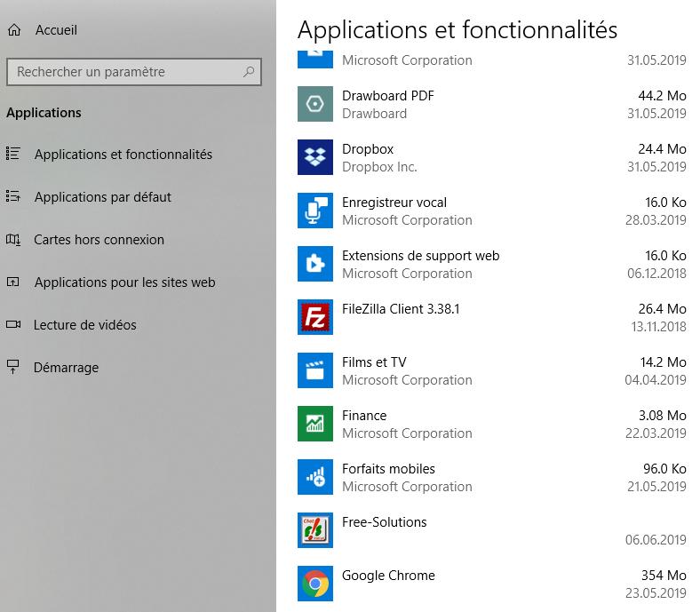This screenshot has width=700, height=612.
Task: Click the Démarrage sidebar icon
Action: tap(13, 367)
